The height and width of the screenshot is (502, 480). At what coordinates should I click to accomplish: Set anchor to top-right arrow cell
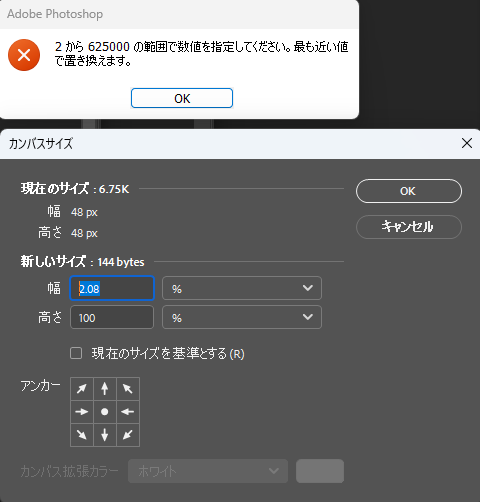(x=128, y=389)
